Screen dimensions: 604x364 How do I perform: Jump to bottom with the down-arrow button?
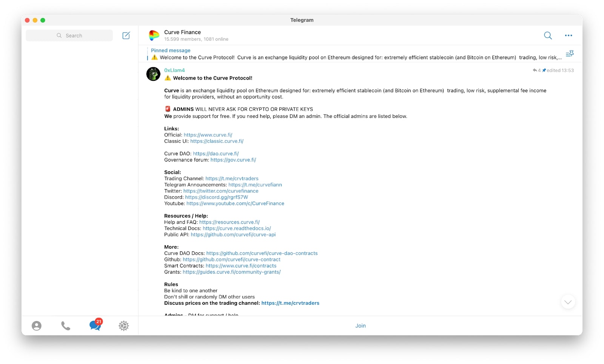(x=568, y=302)
